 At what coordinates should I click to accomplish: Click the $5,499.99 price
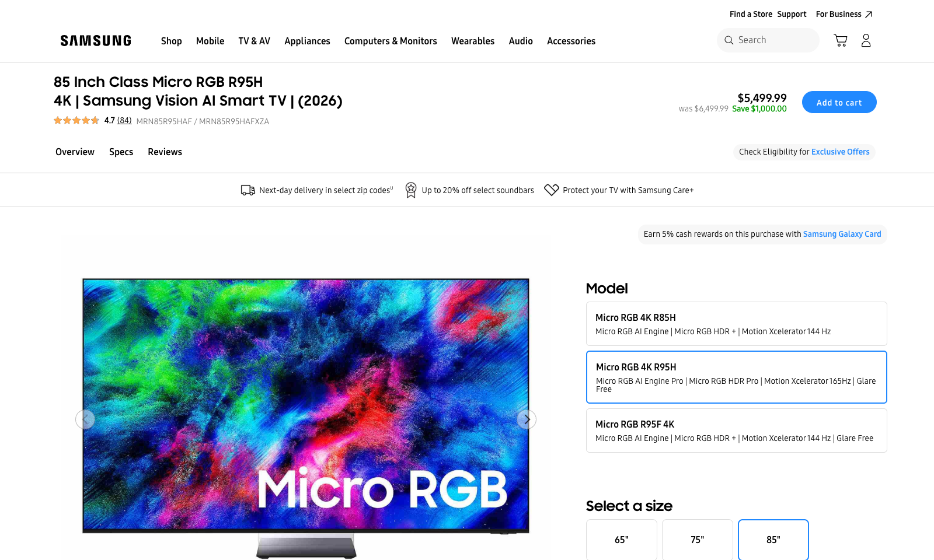click(x=762, y=98)
